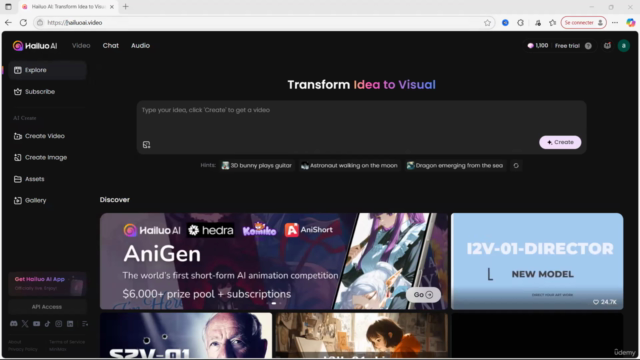Viewport: 640px width, 360px height.
Task: Click the Create button
Action: [560, 142]
